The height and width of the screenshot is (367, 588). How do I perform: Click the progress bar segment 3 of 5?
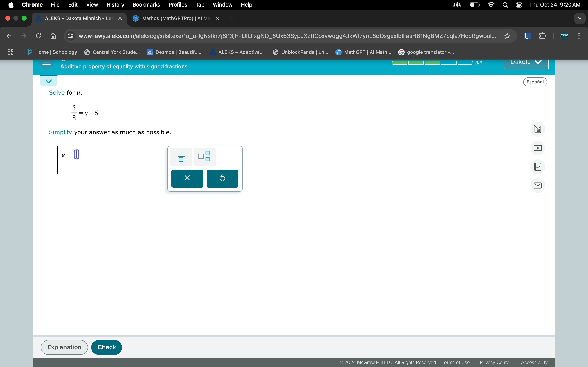coord(432,63)
